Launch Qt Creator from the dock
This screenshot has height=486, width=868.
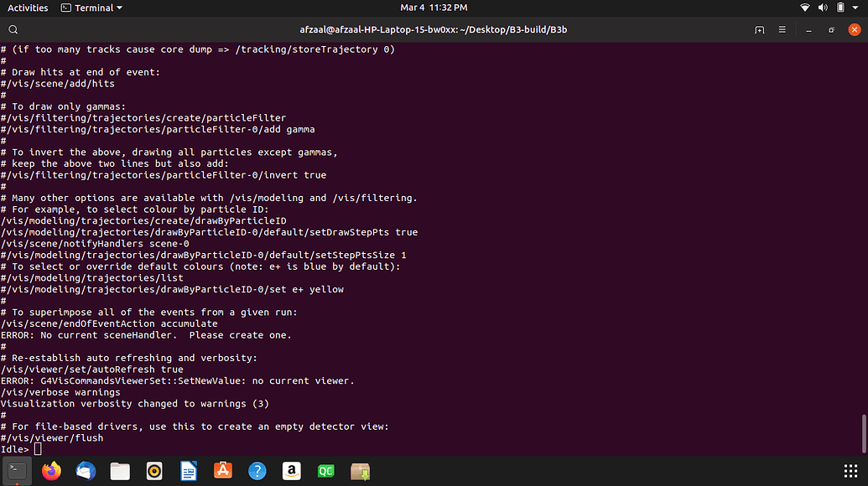326,471
